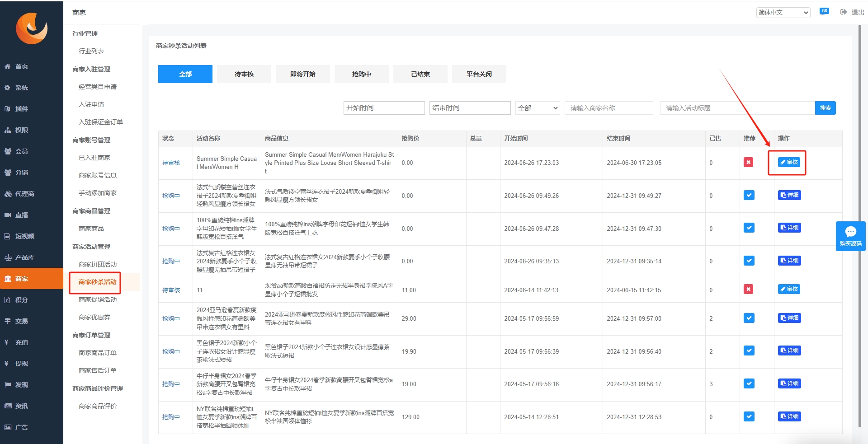This screenshot has height=444, width=868.
Task: Click the 结束时间 date field
Action: (x=470, y=108)
